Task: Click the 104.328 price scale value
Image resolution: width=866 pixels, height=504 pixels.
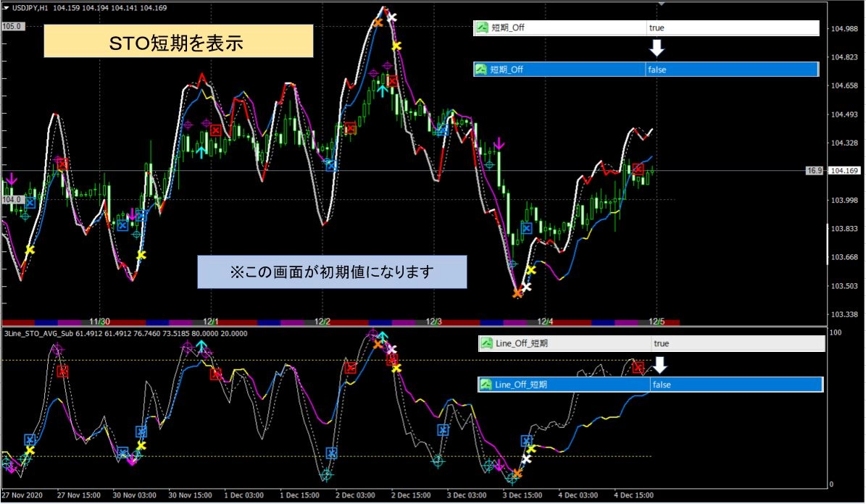Action: point(844,143)
